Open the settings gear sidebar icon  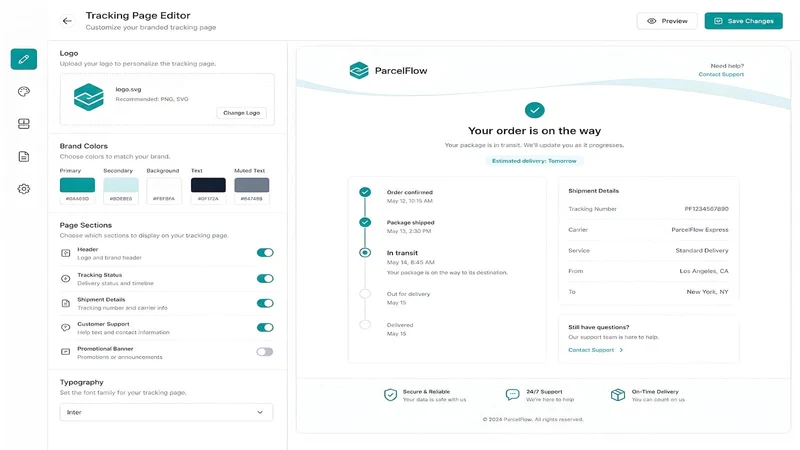click(23, 189)
